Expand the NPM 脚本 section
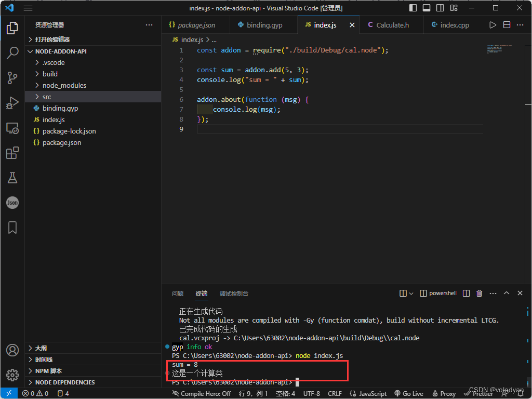Screen dimensions: 532x399 93,371
